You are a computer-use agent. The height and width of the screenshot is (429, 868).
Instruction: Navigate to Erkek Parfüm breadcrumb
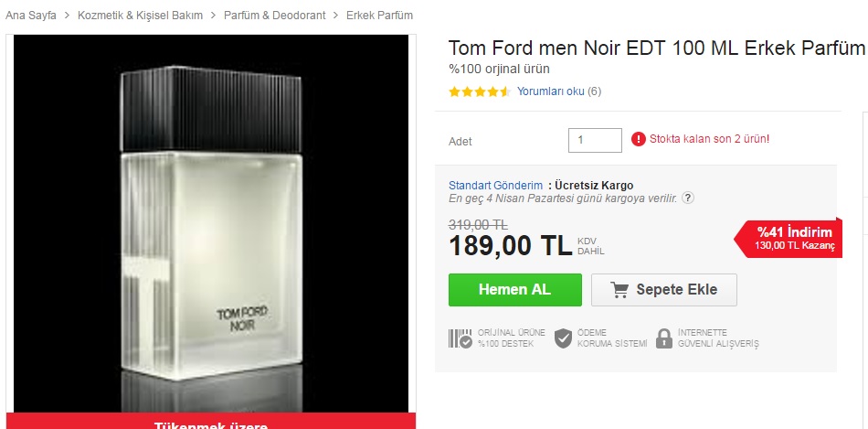(x=380, y=16)
